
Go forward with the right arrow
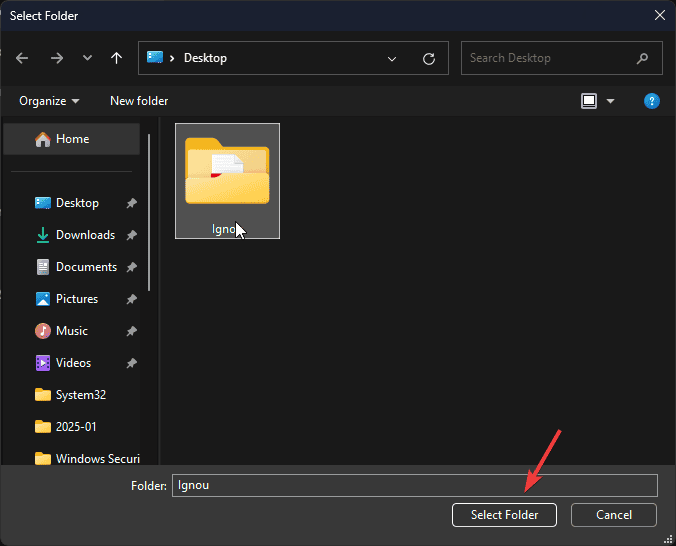56,58
